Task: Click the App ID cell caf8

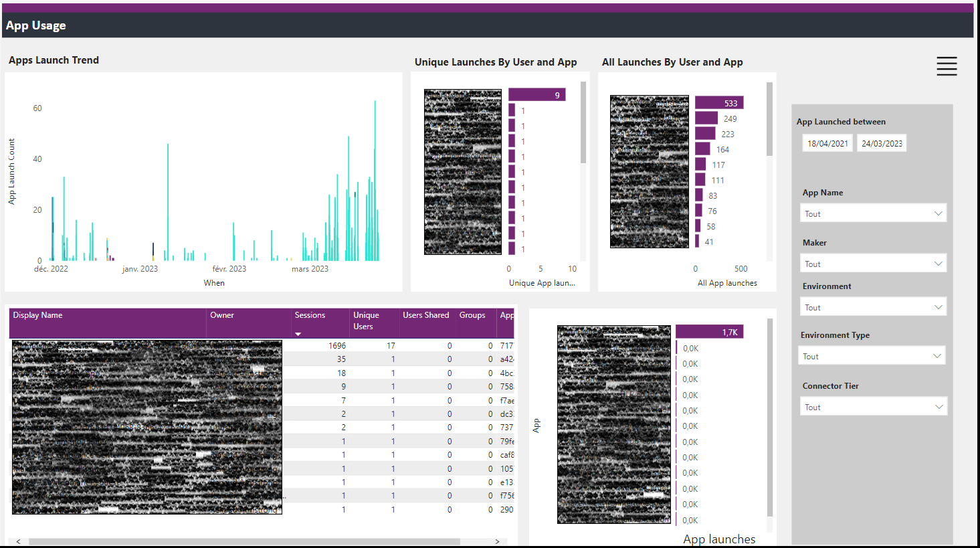Action: [507, 455]
